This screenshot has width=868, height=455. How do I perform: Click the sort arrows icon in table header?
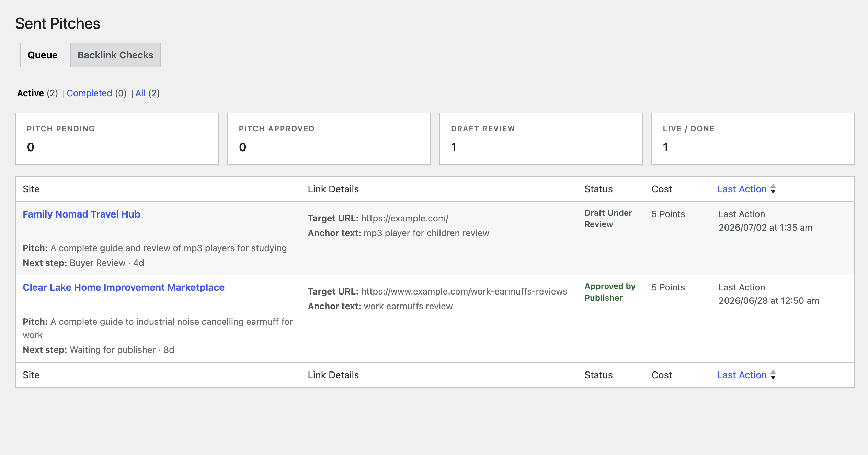(773, 189)
